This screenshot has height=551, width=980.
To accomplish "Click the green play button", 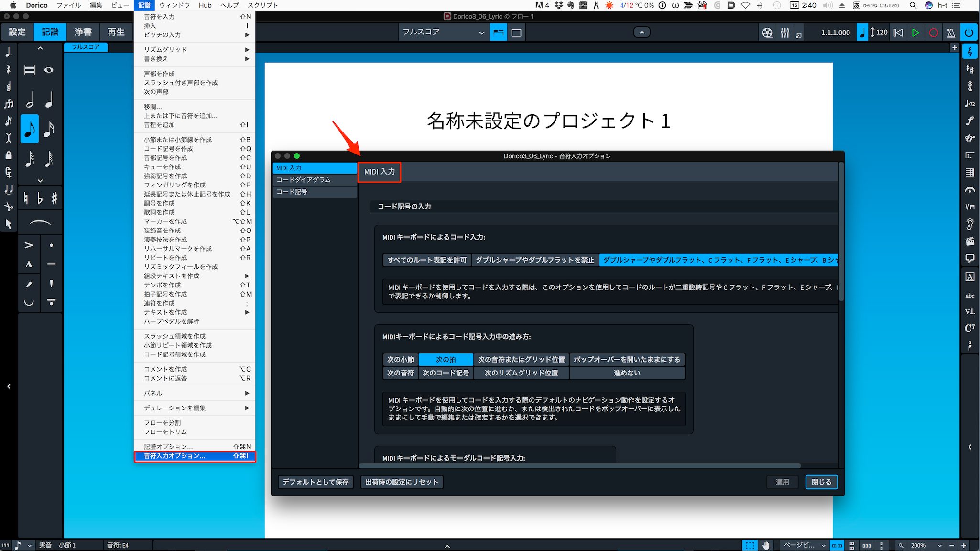I will 915,33.
